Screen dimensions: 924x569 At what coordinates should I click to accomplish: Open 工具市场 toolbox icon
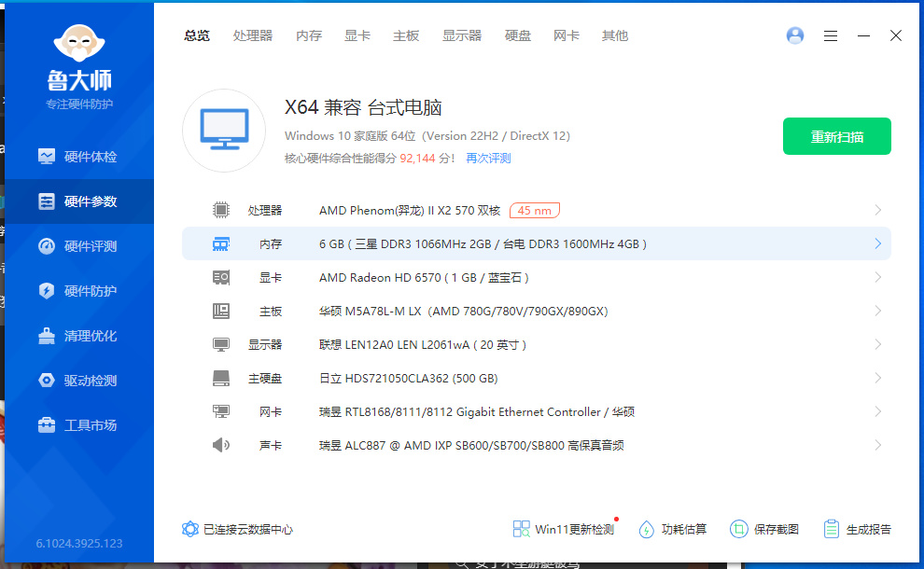(x=47, y=425)
